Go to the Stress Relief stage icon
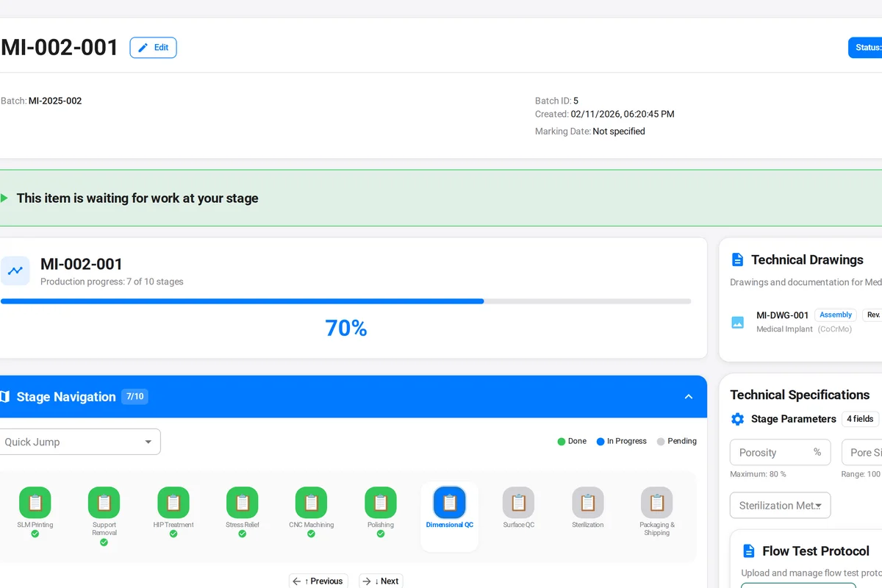The width and height of the screenshot is (882, 588). [243, 503]
